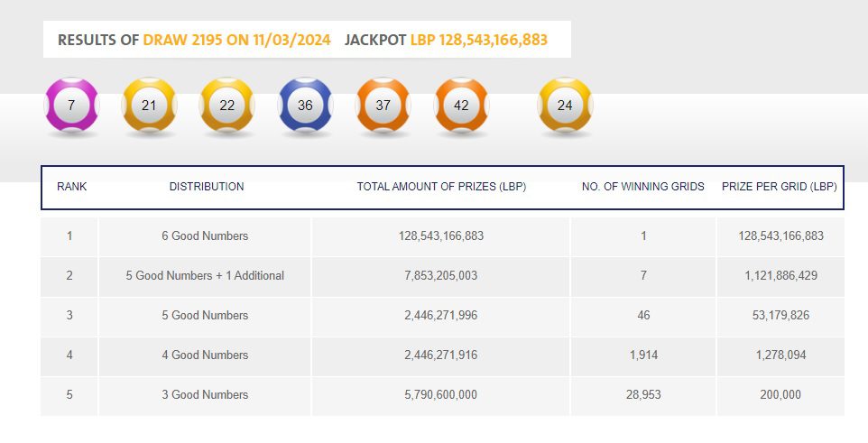868x443 pixels.
Task: Click the DISTRIBUTION column header
Action: 207,187
